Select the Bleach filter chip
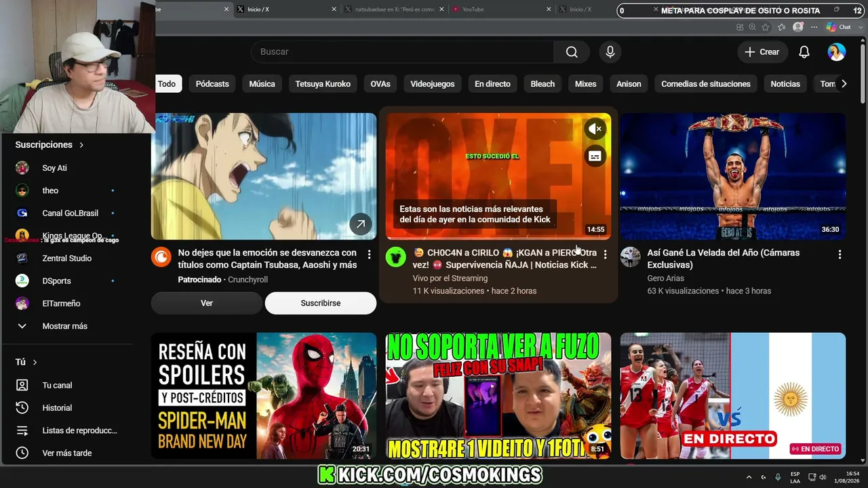The height and width of the screenshot is (488, 868). pyautogui.click(x=542, y=84)
